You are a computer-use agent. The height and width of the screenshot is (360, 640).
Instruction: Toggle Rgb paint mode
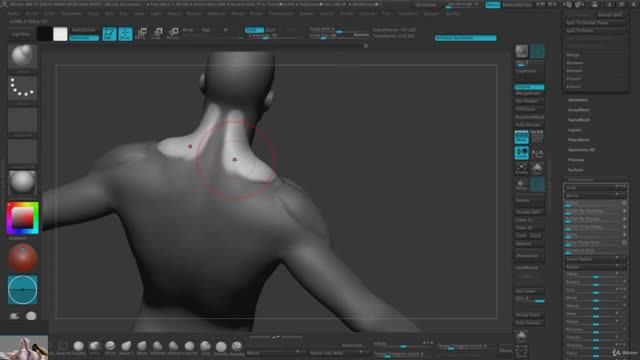206,30
